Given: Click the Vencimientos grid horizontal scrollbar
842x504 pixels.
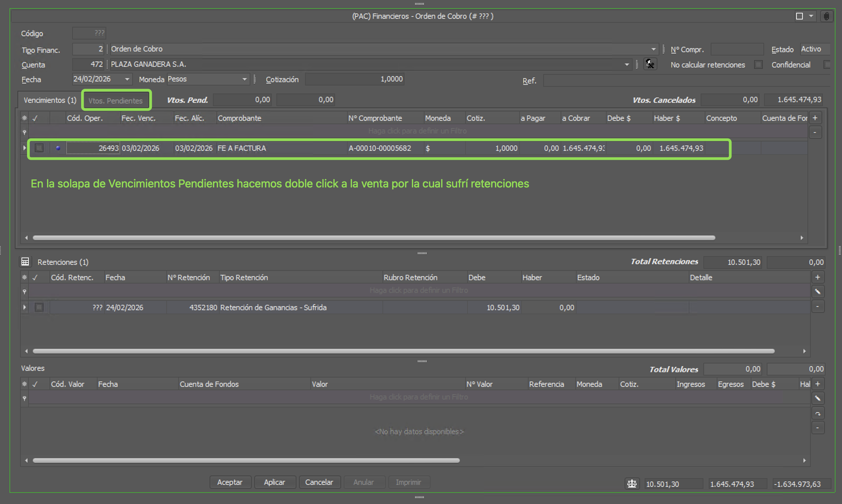Looking at the screenshot, I should [x=374, y=238].
